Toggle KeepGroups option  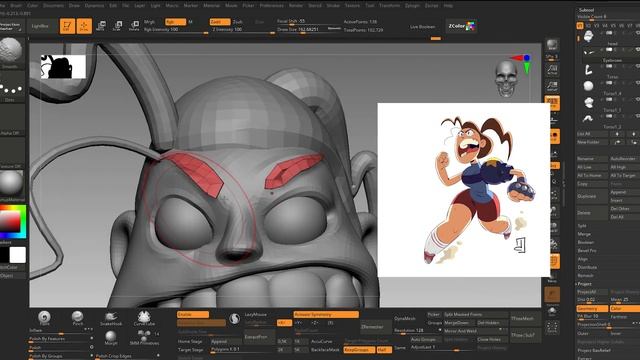(x=359, y=349)
